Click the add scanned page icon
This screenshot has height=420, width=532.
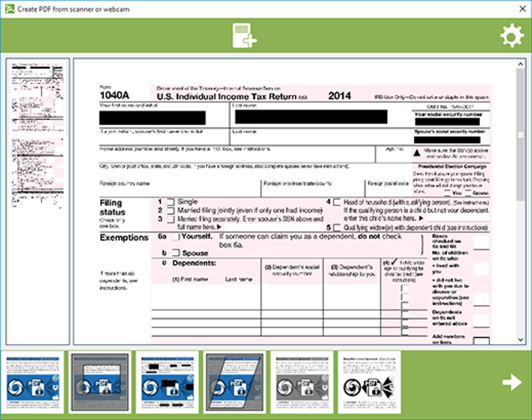(245, 35)
